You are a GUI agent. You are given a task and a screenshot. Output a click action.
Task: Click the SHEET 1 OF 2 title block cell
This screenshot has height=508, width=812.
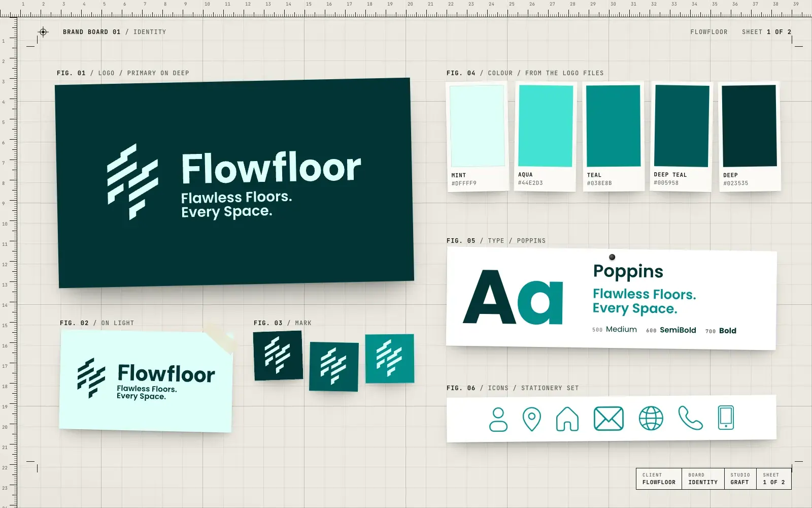[773, 479]
